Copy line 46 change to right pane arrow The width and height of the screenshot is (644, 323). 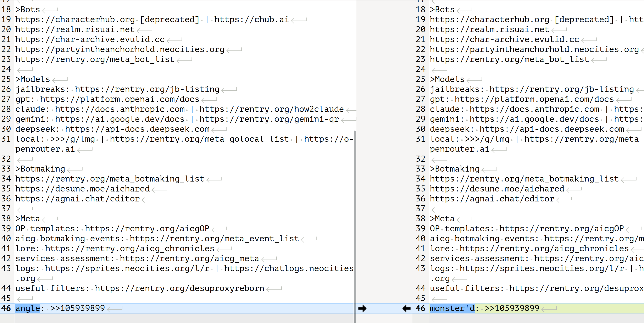tap(362, 308)
